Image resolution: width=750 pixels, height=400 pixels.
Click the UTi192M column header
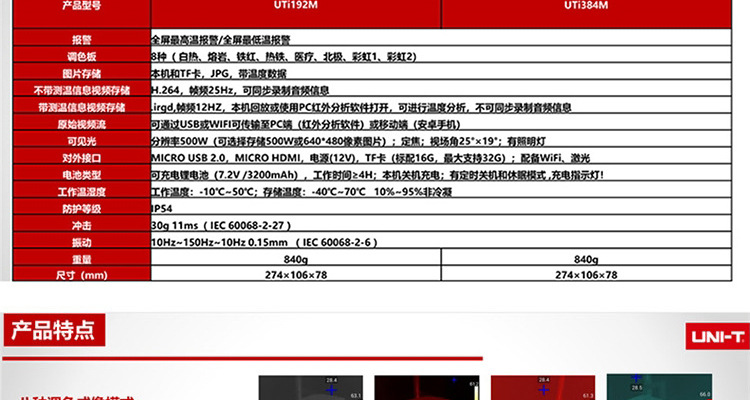296,6
